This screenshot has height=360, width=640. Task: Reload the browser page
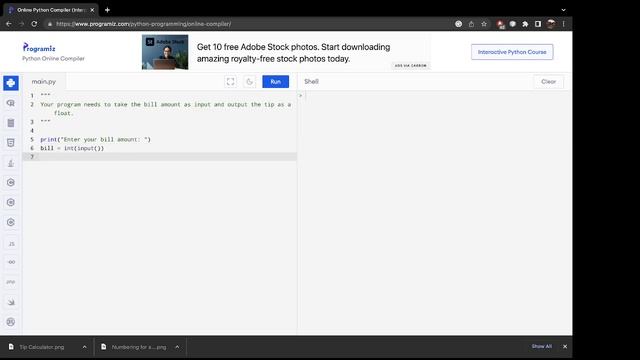coord(34,24)
